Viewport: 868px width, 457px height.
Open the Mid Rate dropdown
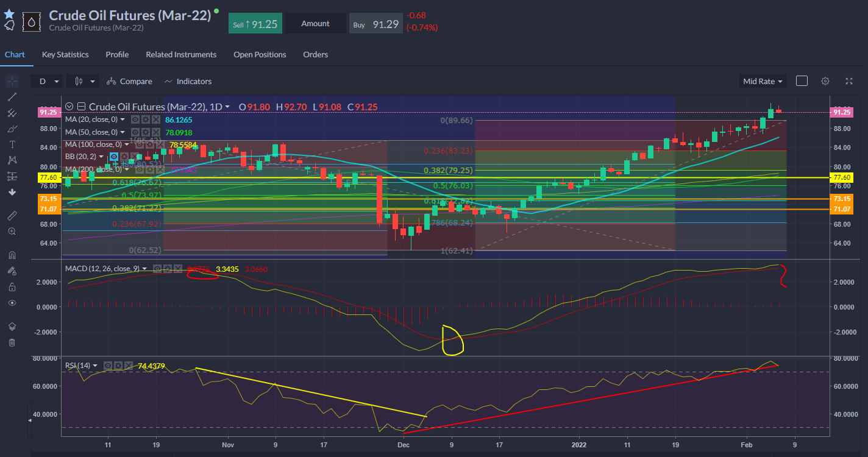pyautogui.click(x=762, y=80)
